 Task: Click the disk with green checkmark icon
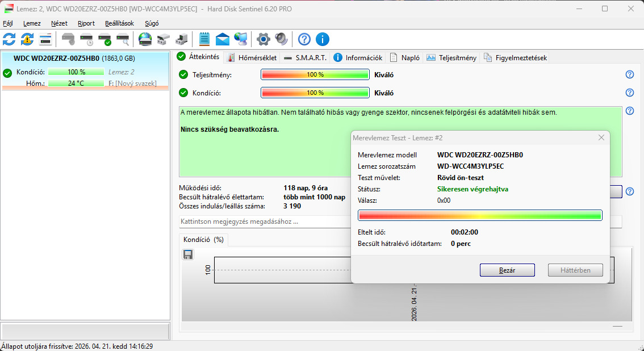pos(104,39)
